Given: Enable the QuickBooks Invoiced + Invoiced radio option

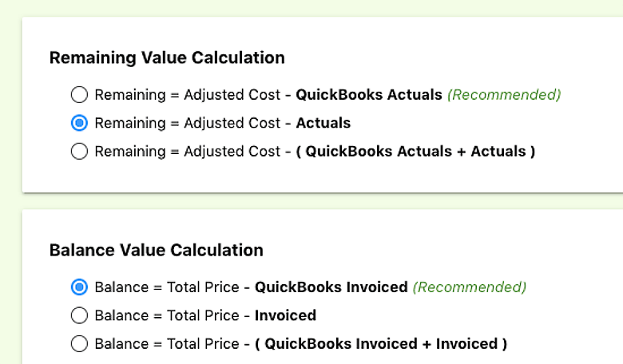Looking at the screenshot, I should [x=79, y=344].
